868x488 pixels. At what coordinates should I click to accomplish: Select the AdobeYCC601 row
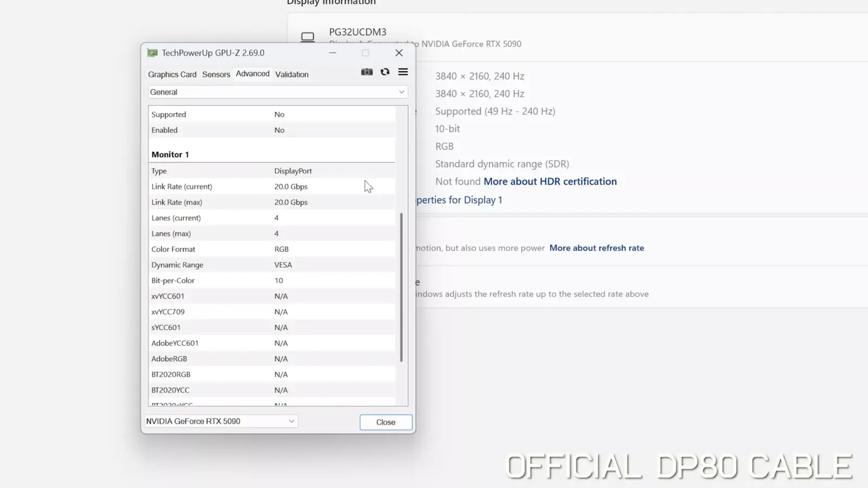pyautogui.click(x=272, y=344)
